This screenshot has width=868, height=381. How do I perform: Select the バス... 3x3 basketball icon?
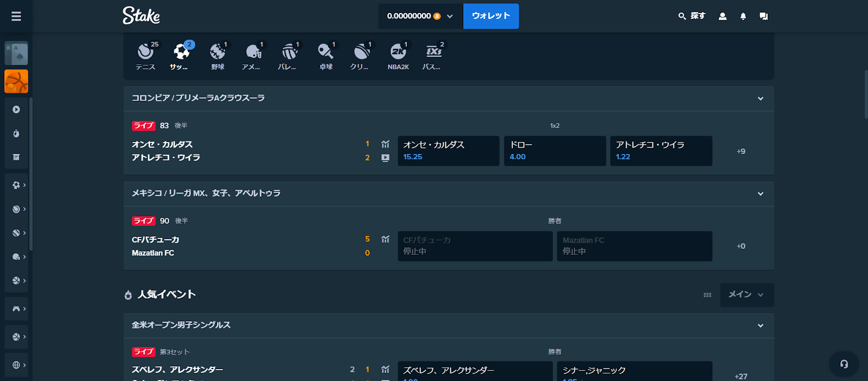433,56
